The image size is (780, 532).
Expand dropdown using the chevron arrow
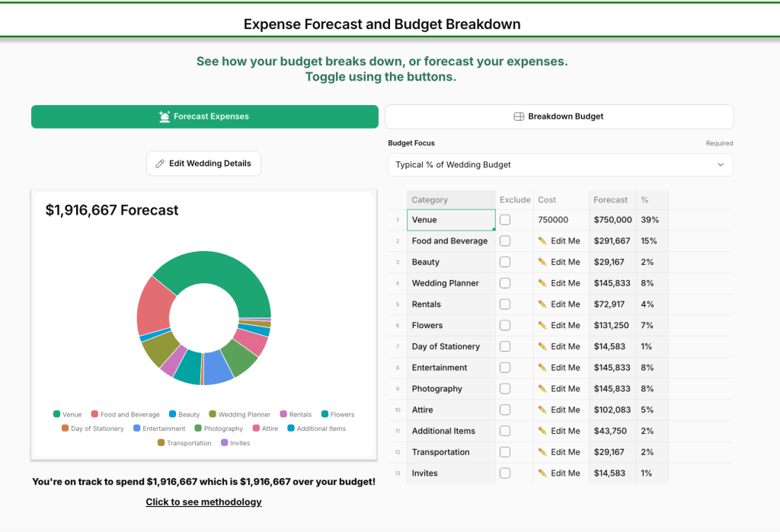pyautogui.click(x=721, y=164)
